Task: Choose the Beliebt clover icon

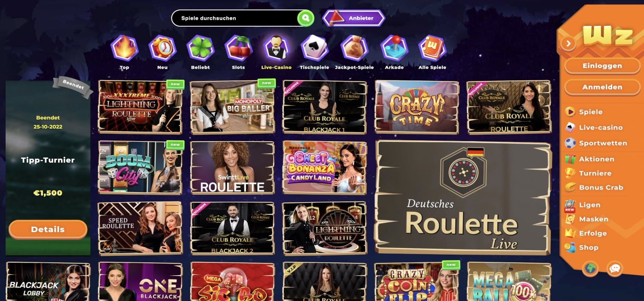Action: (x=200, y=48)
